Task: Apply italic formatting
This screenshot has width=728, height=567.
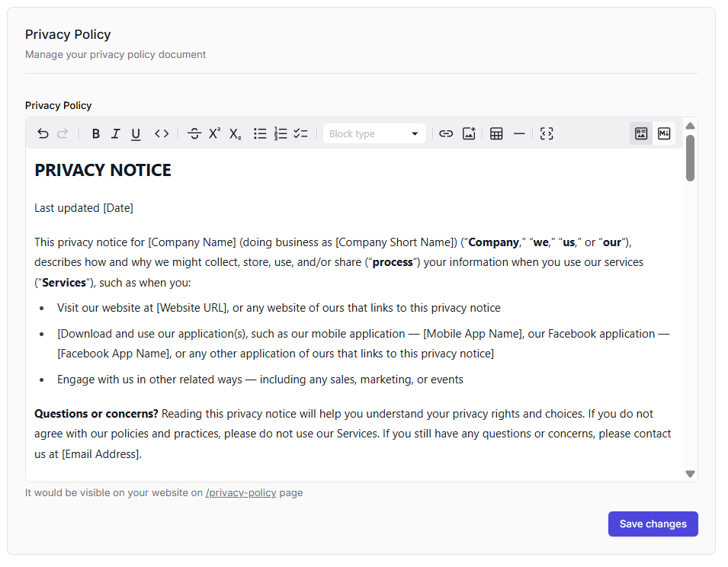Action: click(x=115, y=134)
